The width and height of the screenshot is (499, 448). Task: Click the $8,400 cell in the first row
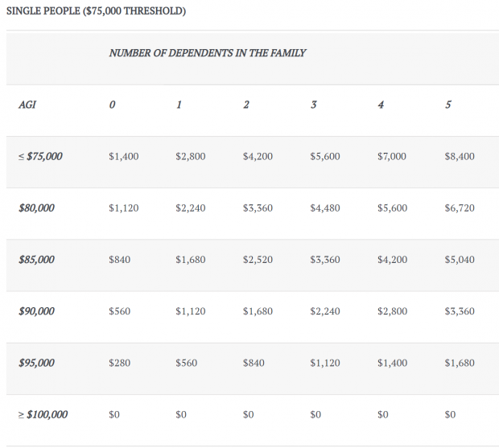pos(460,156)
